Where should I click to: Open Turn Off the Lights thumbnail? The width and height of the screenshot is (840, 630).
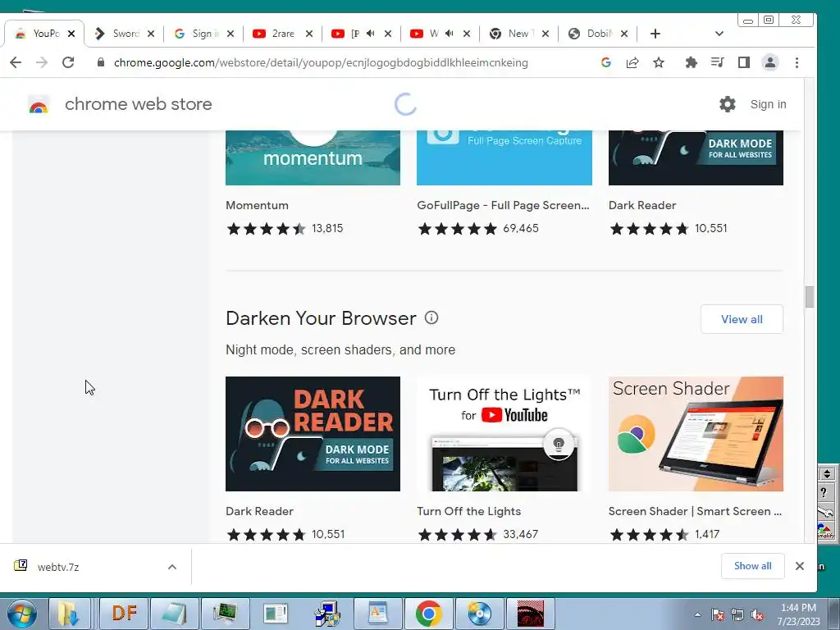504,434
